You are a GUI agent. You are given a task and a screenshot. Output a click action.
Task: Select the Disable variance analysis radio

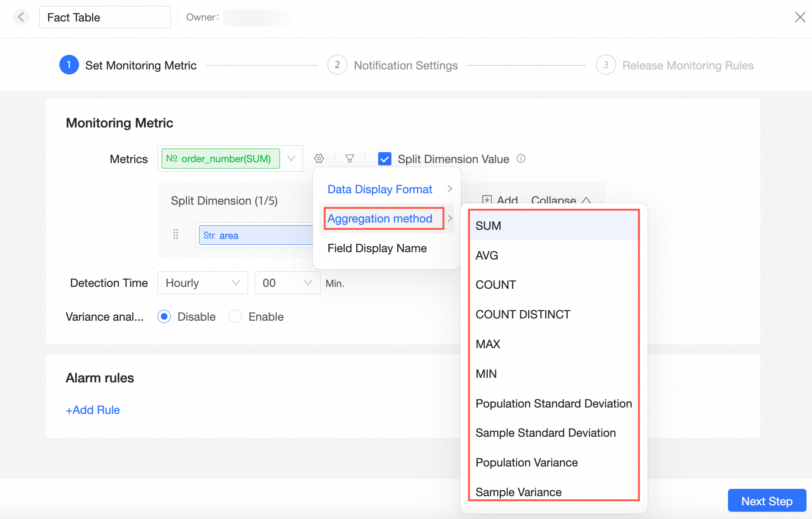(164, 317)
